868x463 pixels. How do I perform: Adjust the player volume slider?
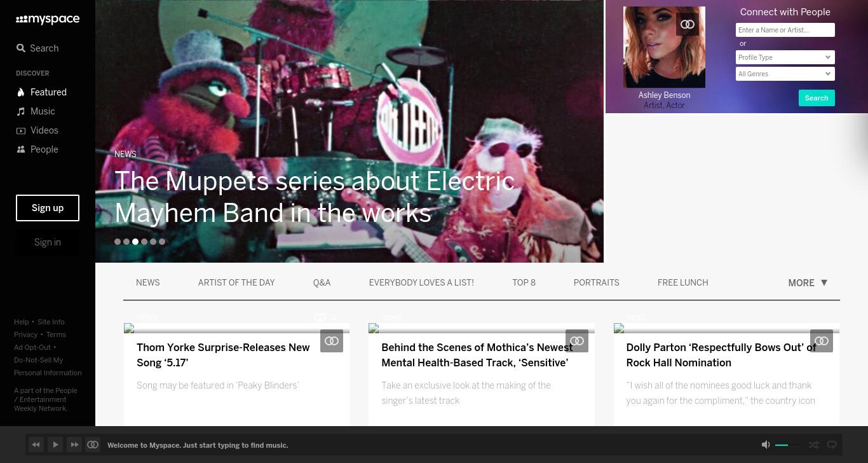pyautogui.click(x=788, y=445)
